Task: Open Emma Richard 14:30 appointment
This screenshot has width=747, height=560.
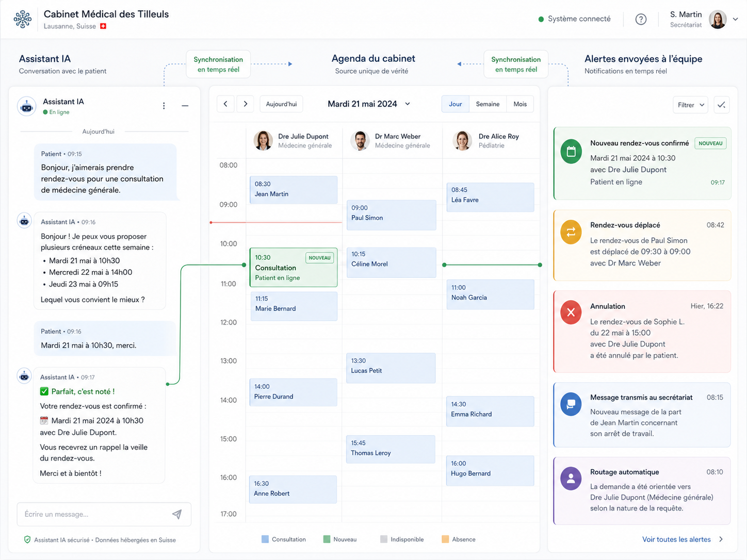Action: click(x=490, y=411)
